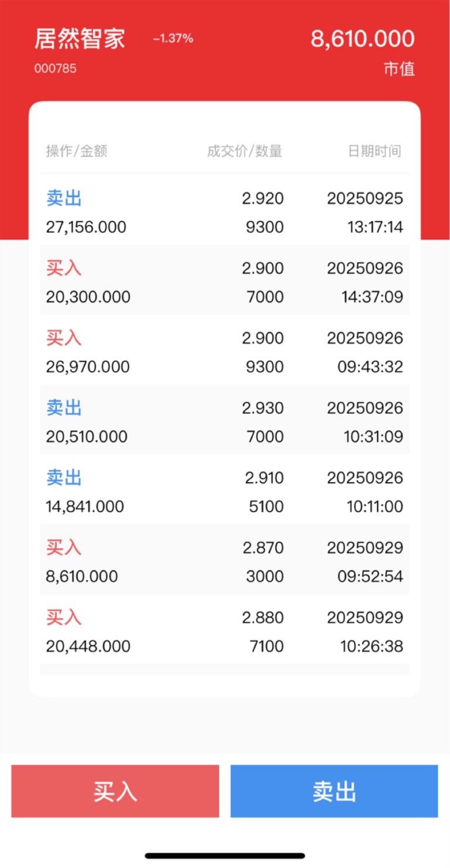Open the 居然智家 stock title

[80, 39]
